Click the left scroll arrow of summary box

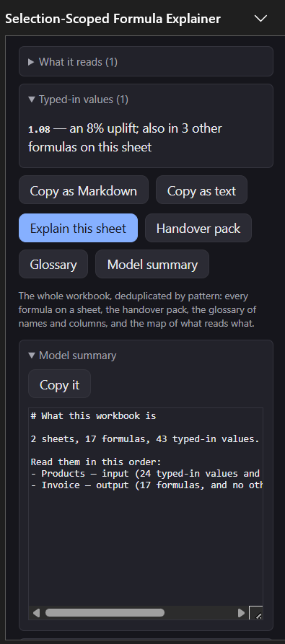point(36,613)
